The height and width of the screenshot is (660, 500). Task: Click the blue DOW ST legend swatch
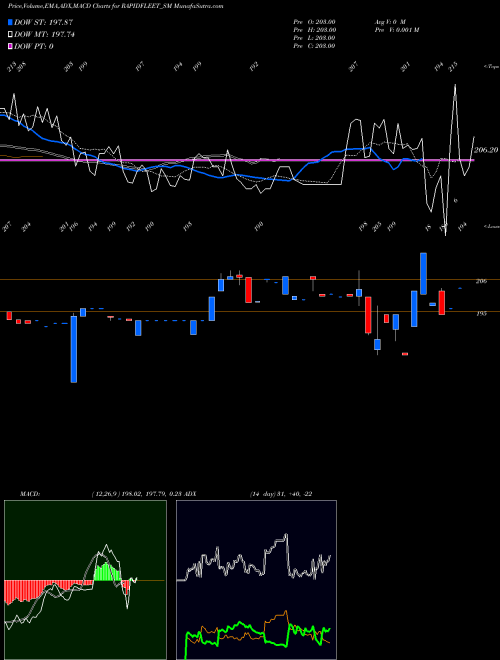tap(10, 22)
